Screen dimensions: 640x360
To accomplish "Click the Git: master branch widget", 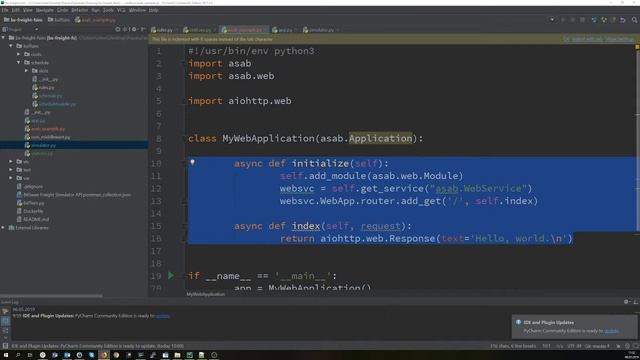I will (x=597, y=346).
